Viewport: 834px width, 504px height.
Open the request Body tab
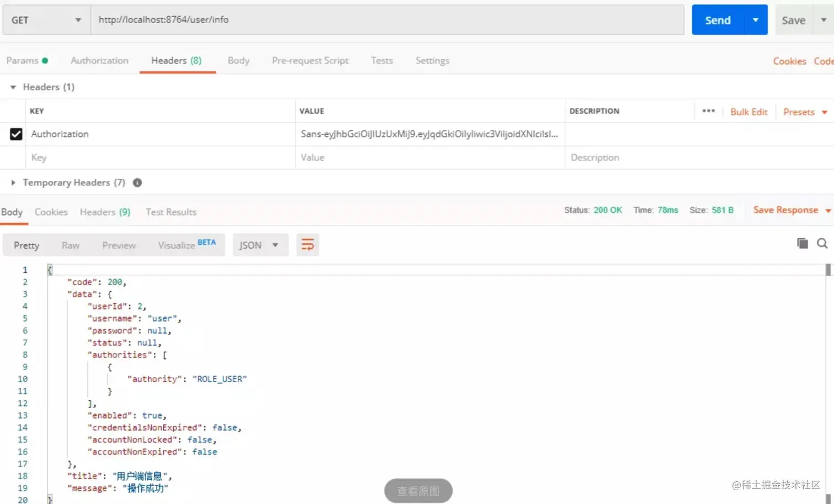coord(238,61)
